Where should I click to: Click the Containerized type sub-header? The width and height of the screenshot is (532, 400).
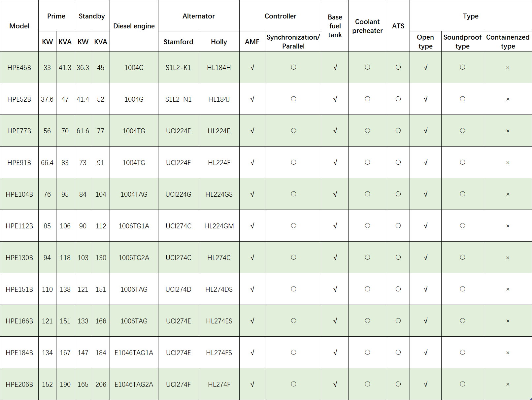pos(508,42)
